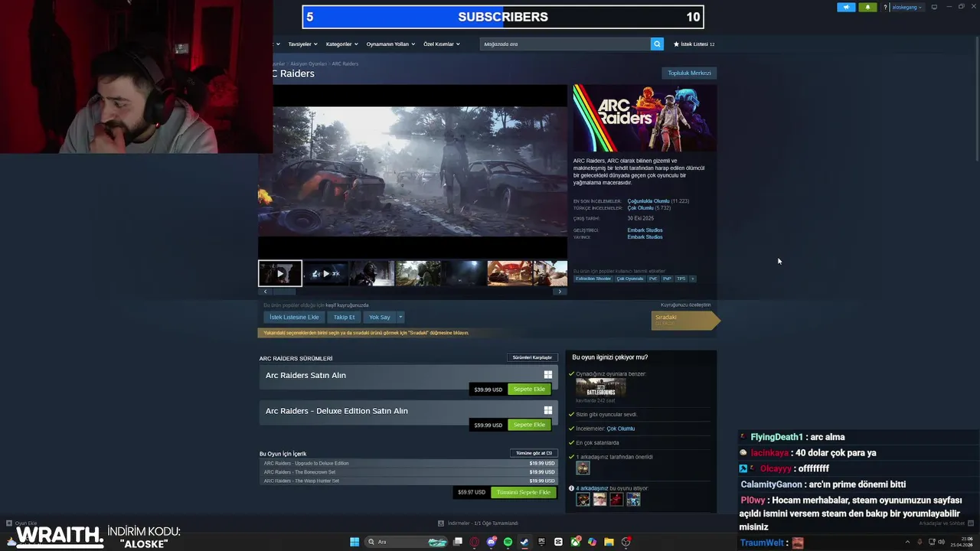Open Opera GX browser from taskbar

[474, 542]
